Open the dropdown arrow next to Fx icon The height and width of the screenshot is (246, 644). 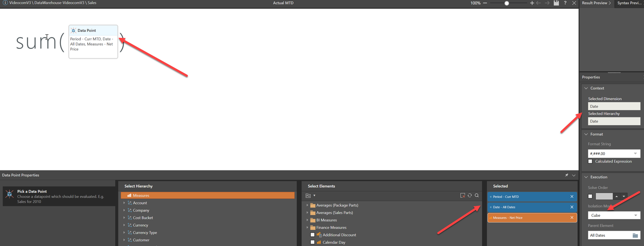coord(315,196)
